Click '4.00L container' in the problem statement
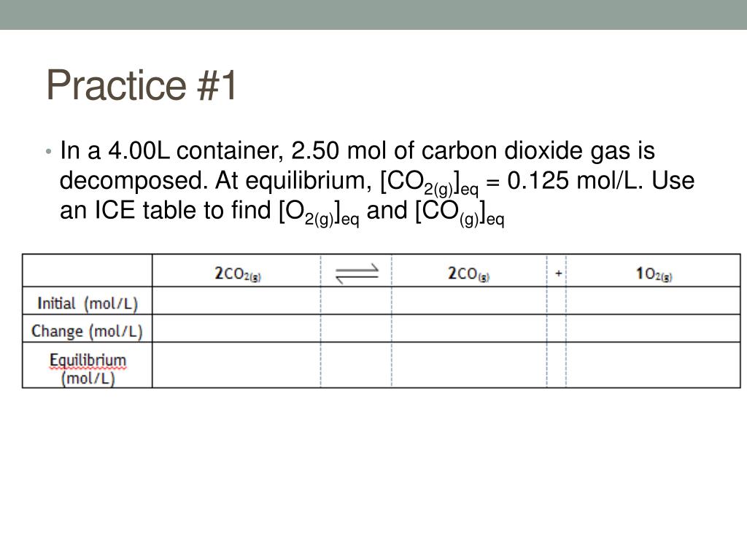This screenshot has width=747, height=560. click(x=196, y=151)
